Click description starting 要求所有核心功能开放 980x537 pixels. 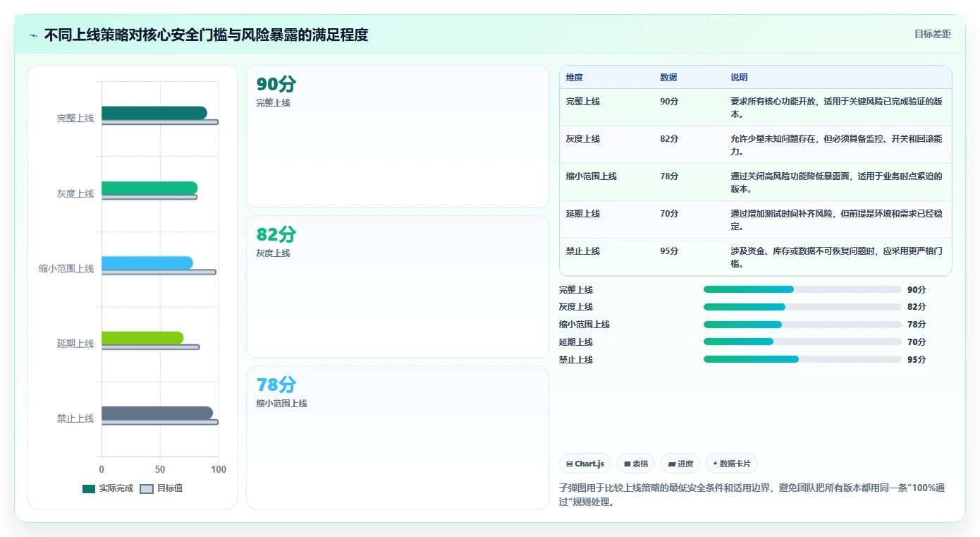coord(836,108)
